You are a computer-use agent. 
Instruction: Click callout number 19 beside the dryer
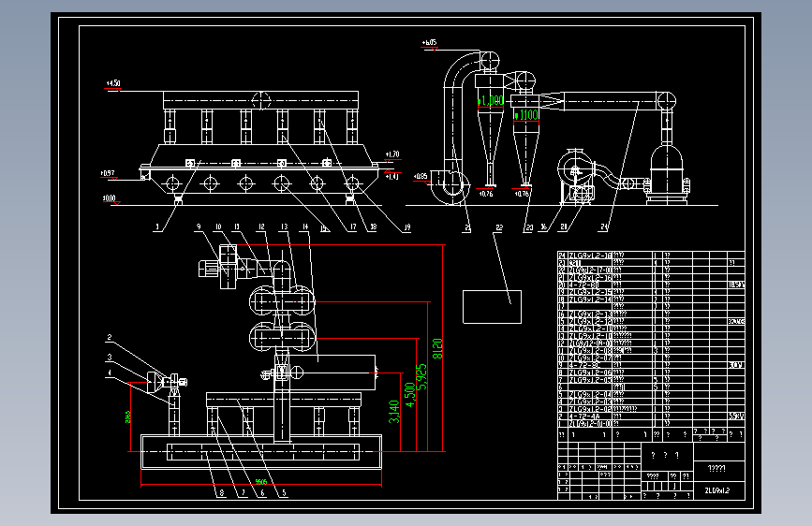click(407, 226)
